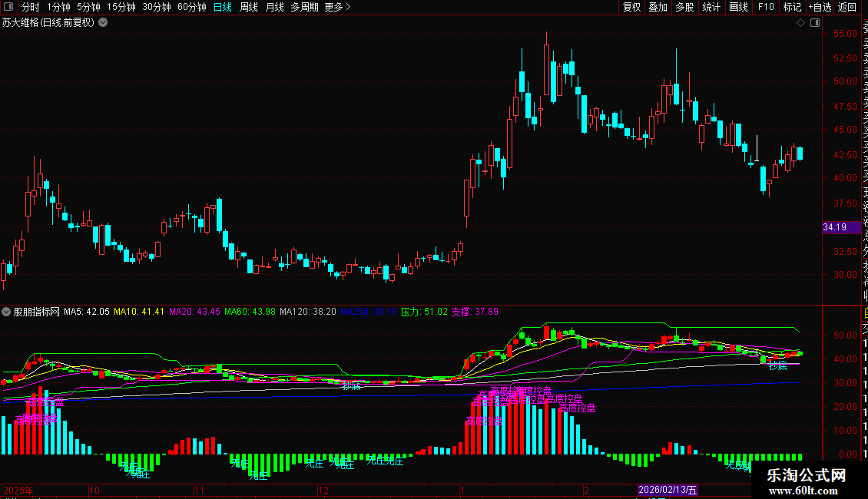Click the 2026/02/13/五 date marker
Screen dimensions: 868x499
[668, 490]
